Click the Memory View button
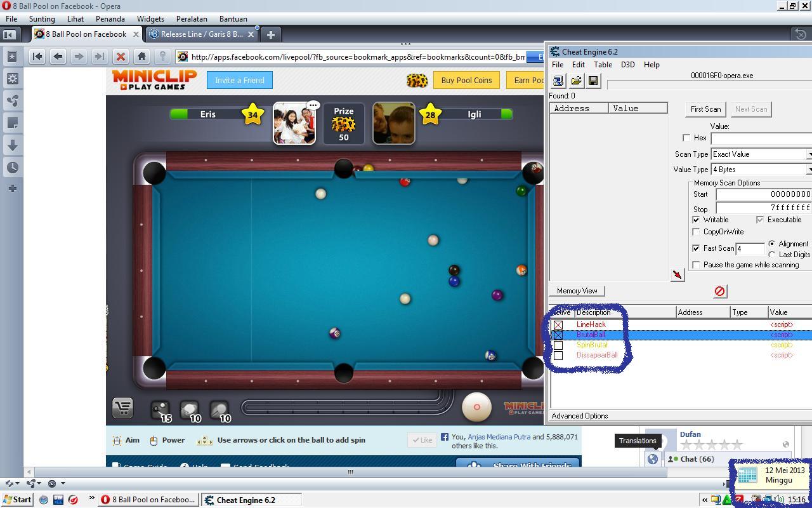Image resolution: width=812 pixels, height=508 pixels. tap(577, 291)
